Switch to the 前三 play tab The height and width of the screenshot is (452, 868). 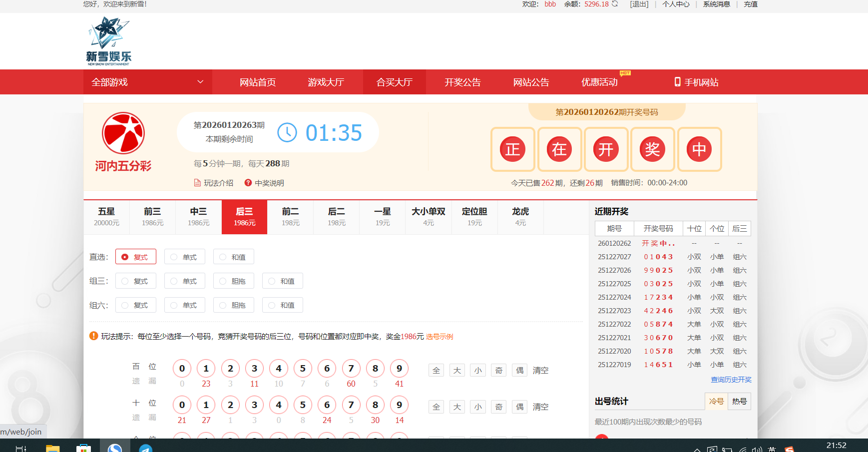152,217
